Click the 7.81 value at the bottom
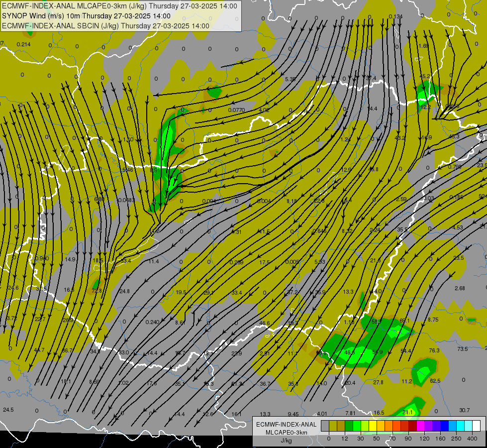Image resolution: width=487 pixels, height=448 pixels. coord(350,413)
